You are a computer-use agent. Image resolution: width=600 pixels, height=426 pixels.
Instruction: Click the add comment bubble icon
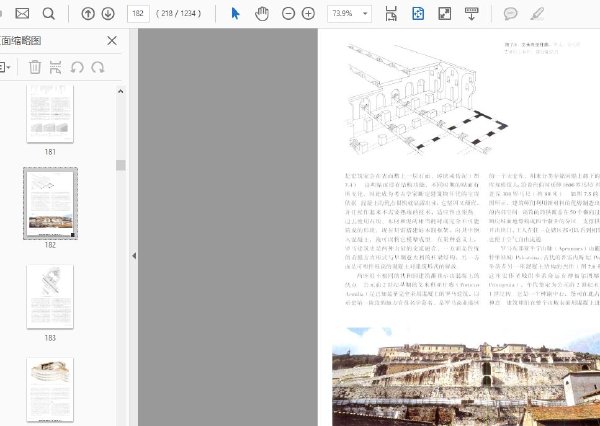click(x=510, y=14)
